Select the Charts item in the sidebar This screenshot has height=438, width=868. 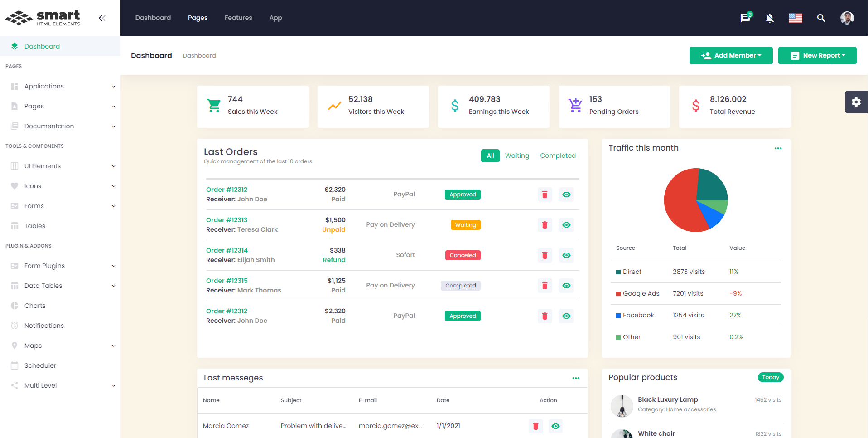tap(35, 305)
